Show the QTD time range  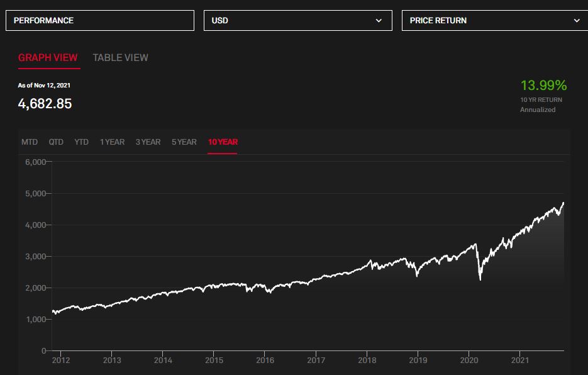tap(56, 142)
